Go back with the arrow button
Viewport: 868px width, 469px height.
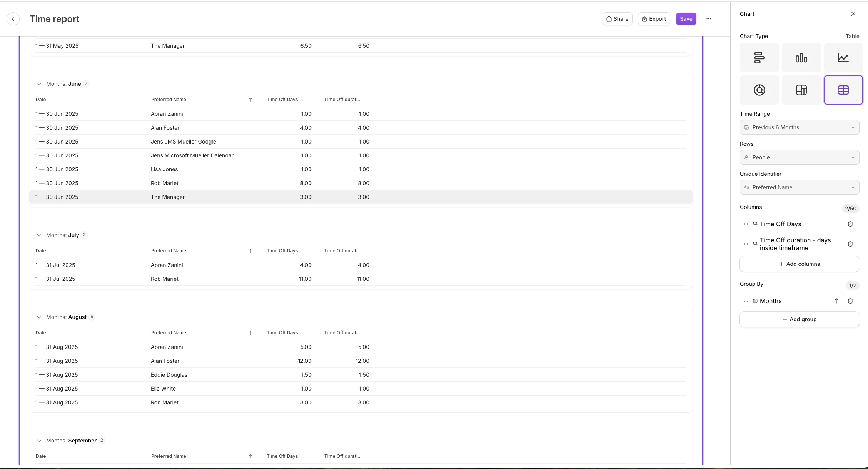13,19
